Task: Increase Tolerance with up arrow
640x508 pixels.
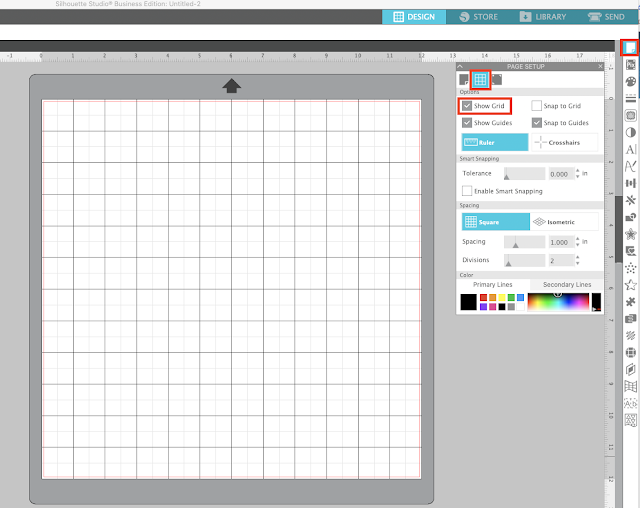Action: (578, 171)
